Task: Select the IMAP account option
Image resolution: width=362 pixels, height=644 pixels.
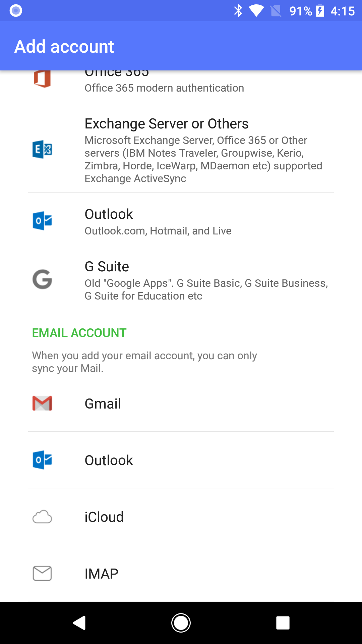Action: click(181, 574)
